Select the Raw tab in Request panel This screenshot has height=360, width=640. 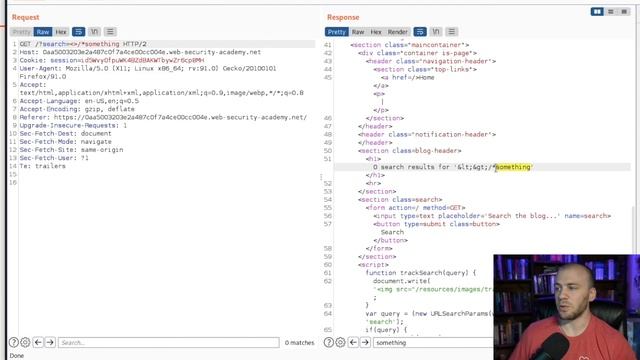[42, 32]
